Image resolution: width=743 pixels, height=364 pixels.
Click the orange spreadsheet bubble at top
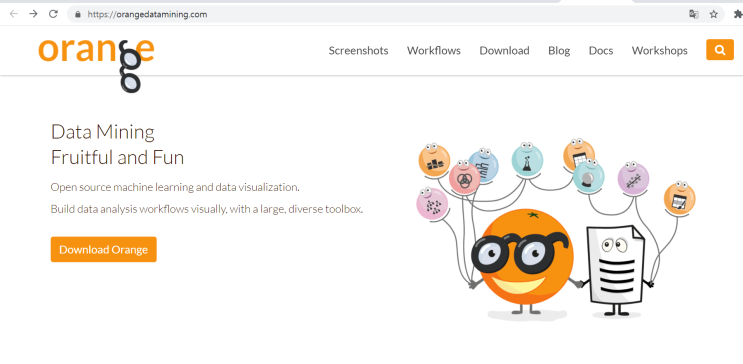click(x=579, y=153)
